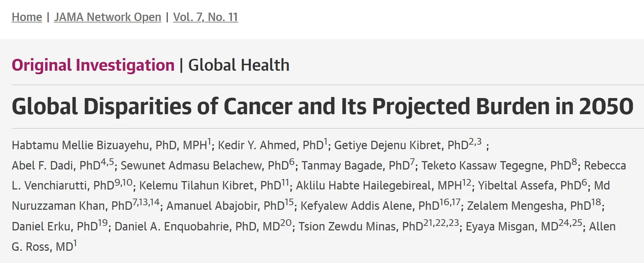Open the Global Health topic link
This screenshot has width=644, height=263.
[x=238, y=64]
